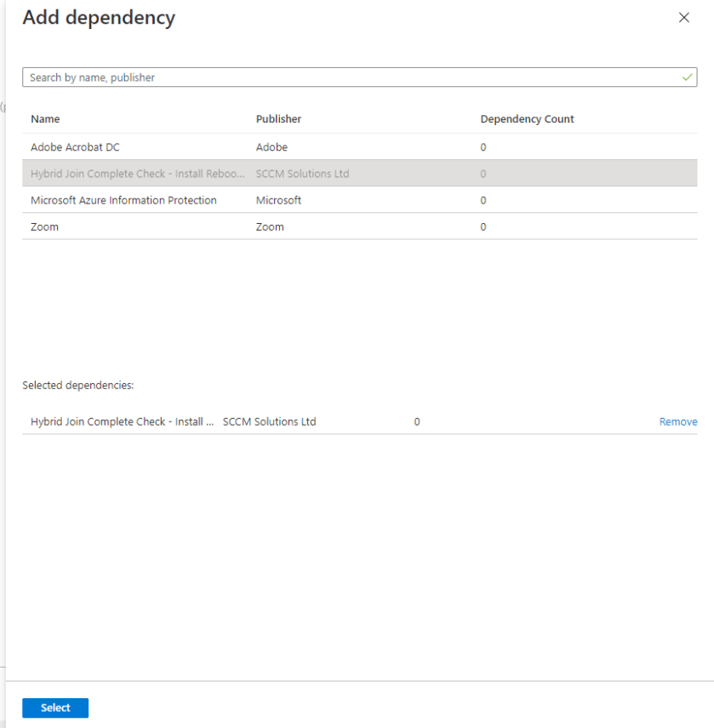Close the Add dependency dialog
The height and width of the screenshot is (728, 714).
pos(684,17)
